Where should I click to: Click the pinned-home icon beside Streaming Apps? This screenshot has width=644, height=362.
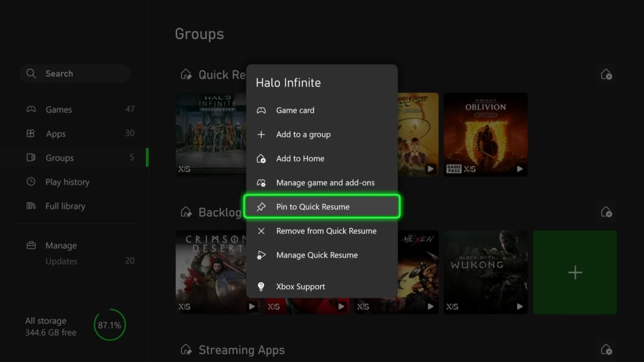tap(186, 349)
